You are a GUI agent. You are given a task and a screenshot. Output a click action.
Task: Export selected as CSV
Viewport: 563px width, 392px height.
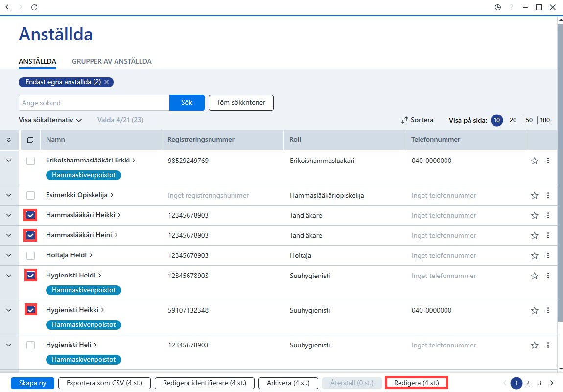[x=104, y=383]
